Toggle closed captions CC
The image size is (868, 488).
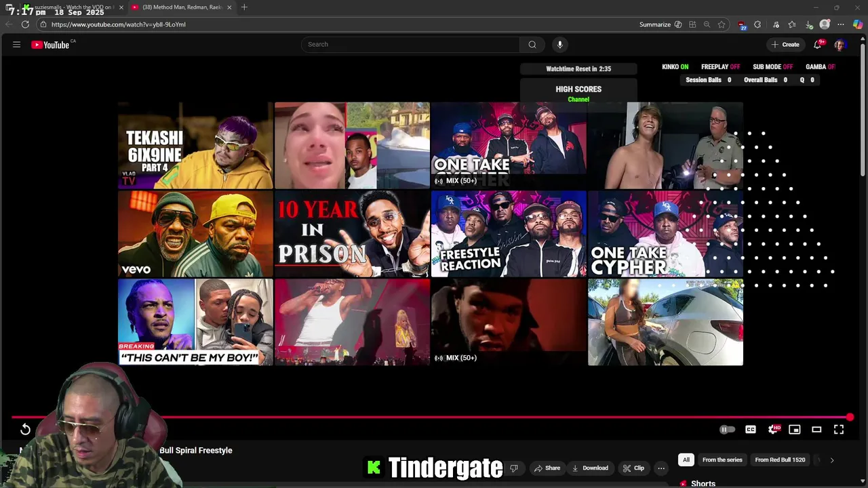click(x=751, y=429)
